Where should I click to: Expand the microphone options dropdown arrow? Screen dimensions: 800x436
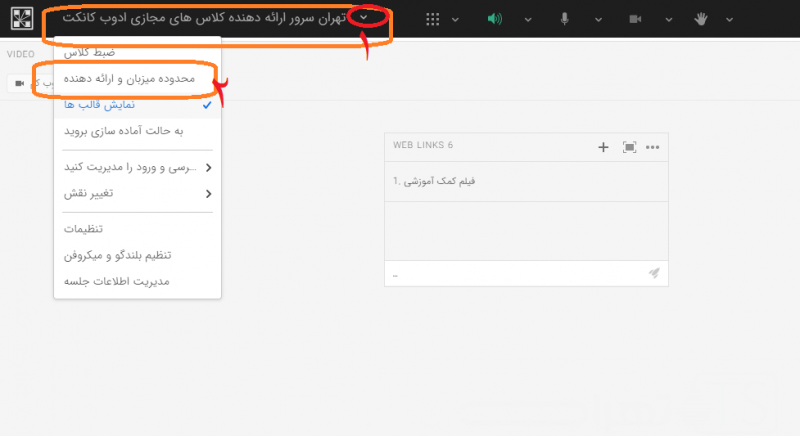598,20
